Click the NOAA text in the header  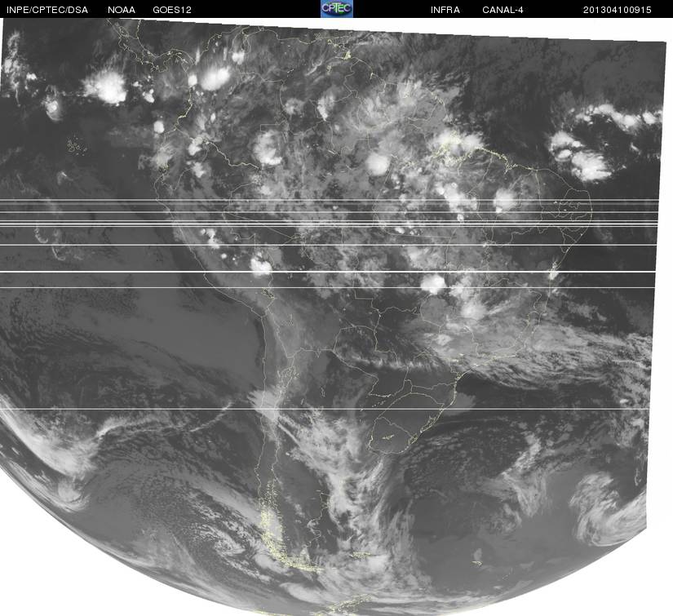pos(122,10)
